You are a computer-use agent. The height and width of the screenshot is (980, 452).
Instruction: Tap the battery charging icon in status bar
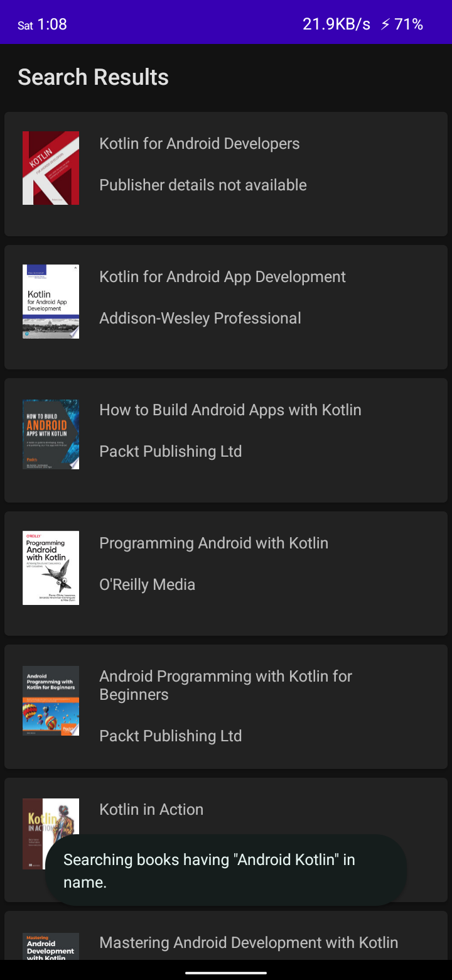click(x=385, y=24)
